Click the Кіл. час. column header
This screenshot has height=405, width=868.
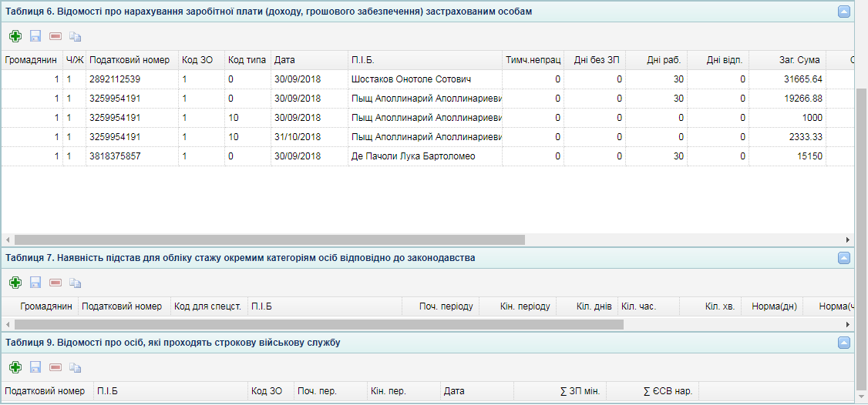tap(649, 306)
